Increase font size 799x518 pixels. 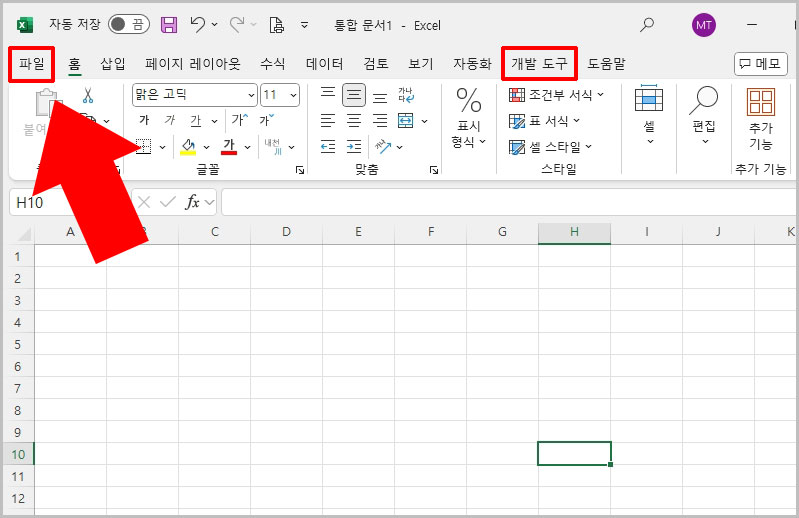tap(239, 120)
